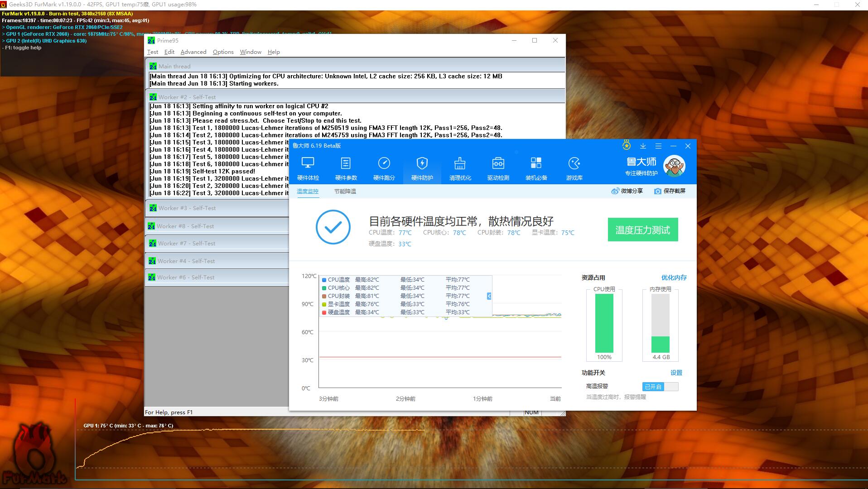Open the 驱动检测 driver detection section
This screenshot has height=489, width=868.
pyautogui.click(x=498, y=168)
